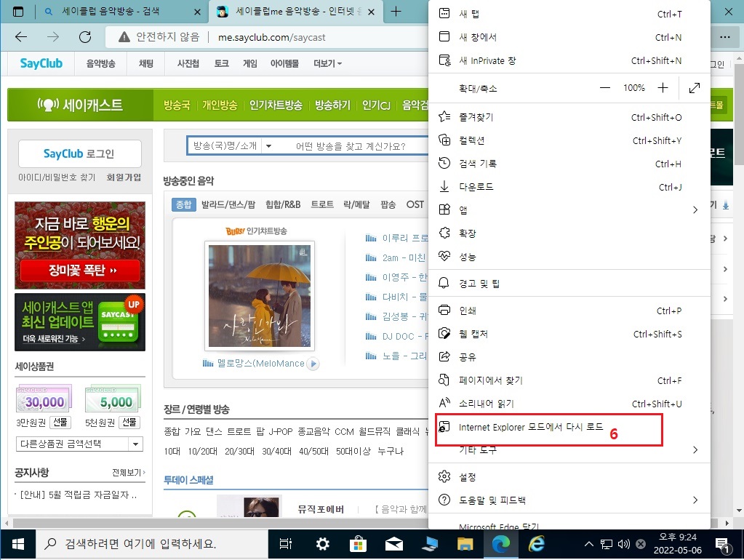Open the 아이디/비밀번호 찾기 link

pos(57,177)
